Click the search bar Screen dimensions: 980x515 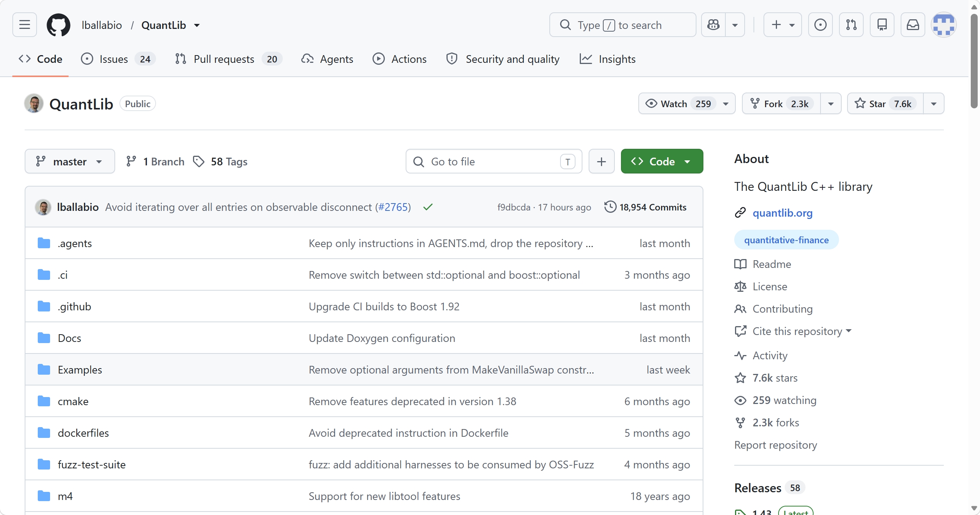point(623,25)
